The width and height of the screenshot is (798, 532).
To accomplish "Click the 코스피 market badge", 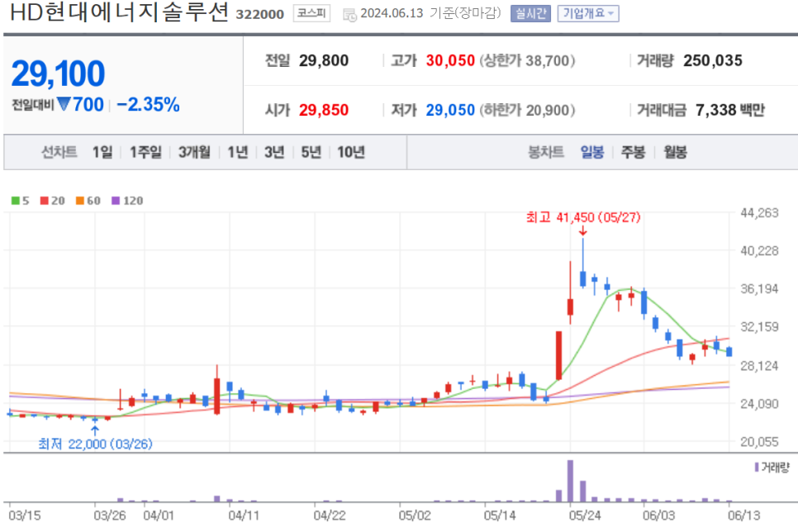I will [311, 13].
